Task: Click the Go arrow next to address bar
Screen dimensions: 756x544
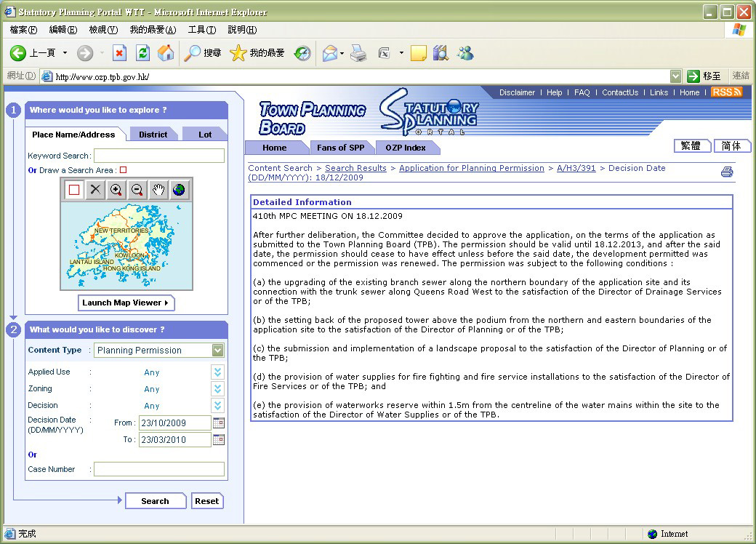Action: (x=693, y=76)
